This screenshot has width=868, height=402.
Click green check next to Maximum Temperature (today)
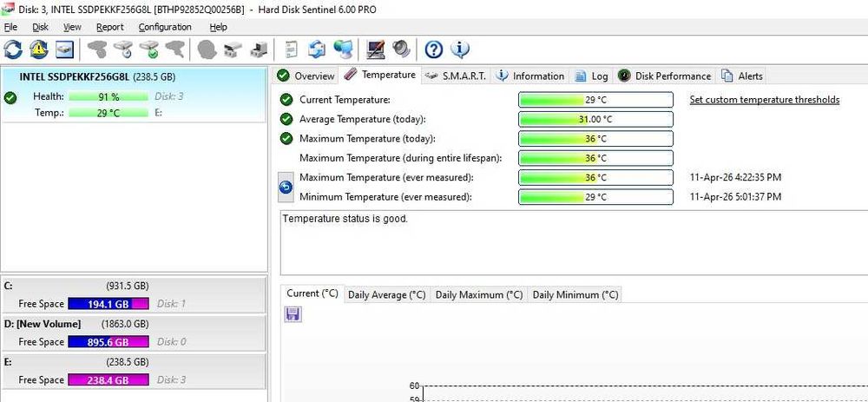click(286, 138)
